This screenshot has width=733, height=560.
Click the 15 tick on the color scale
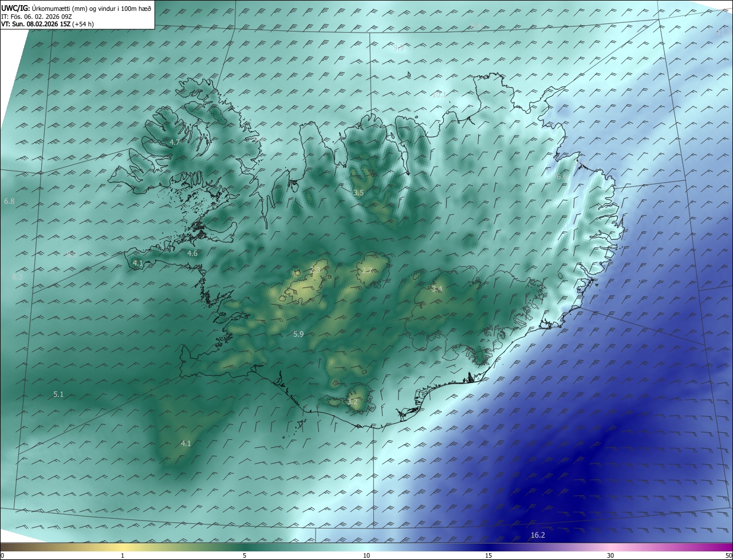click(488, 556)
